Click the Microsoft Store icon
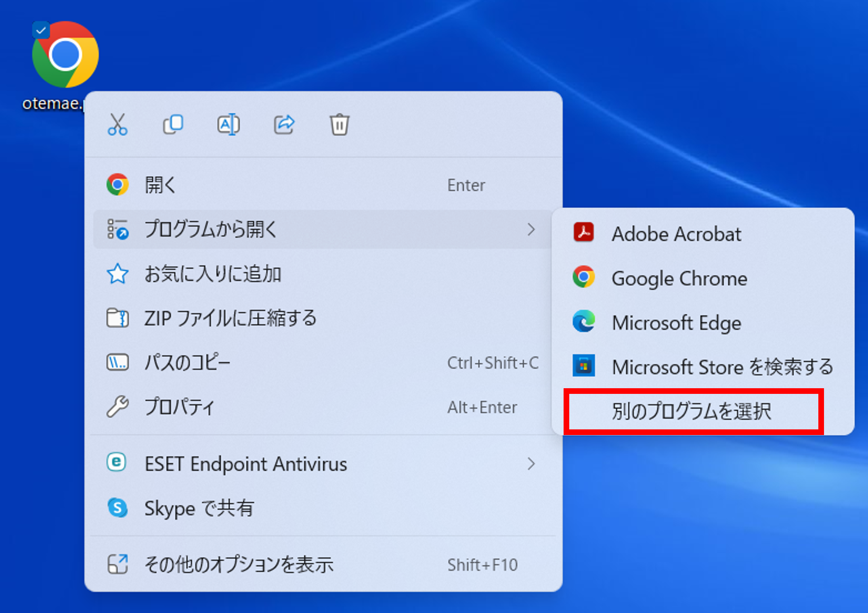 coord(583,365)
